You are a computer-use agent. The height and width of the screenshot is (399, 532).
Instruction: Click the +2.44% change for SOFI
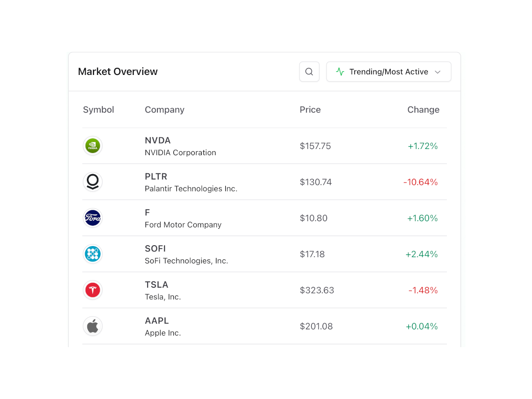tap(422, 254)
